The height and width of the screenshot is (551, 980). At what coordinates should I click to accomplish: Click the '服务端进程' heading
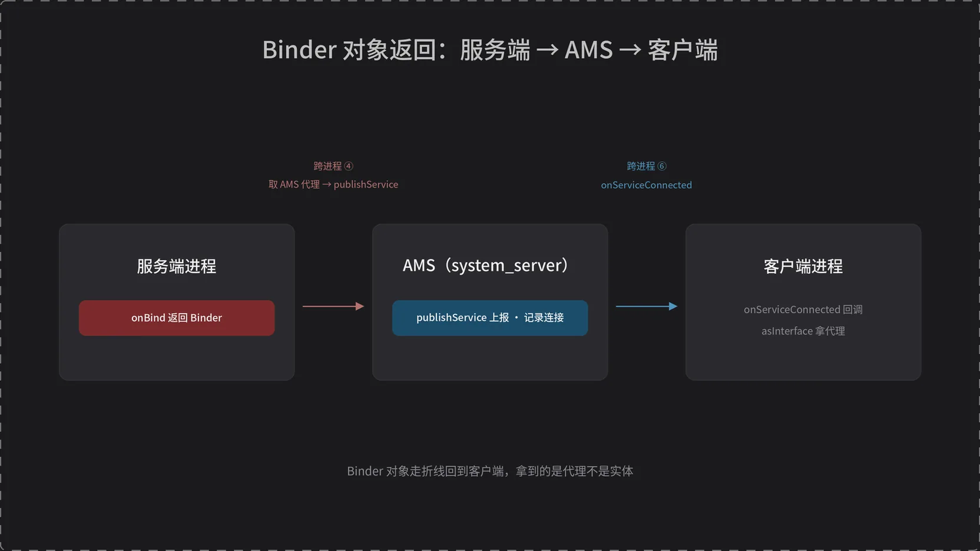coord(177,266)
